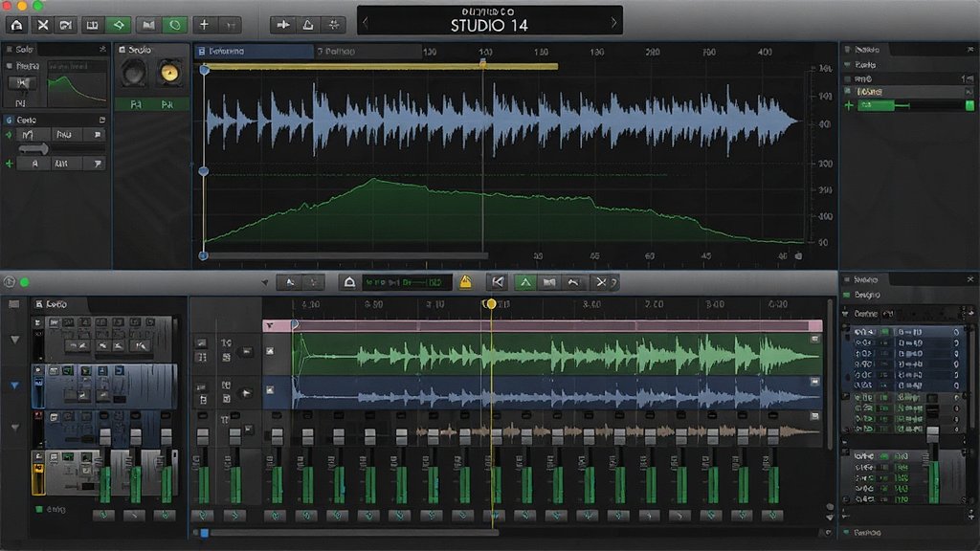Select the Solo panel tab
This screenshot has height=551, width=980.
[21, 50]
